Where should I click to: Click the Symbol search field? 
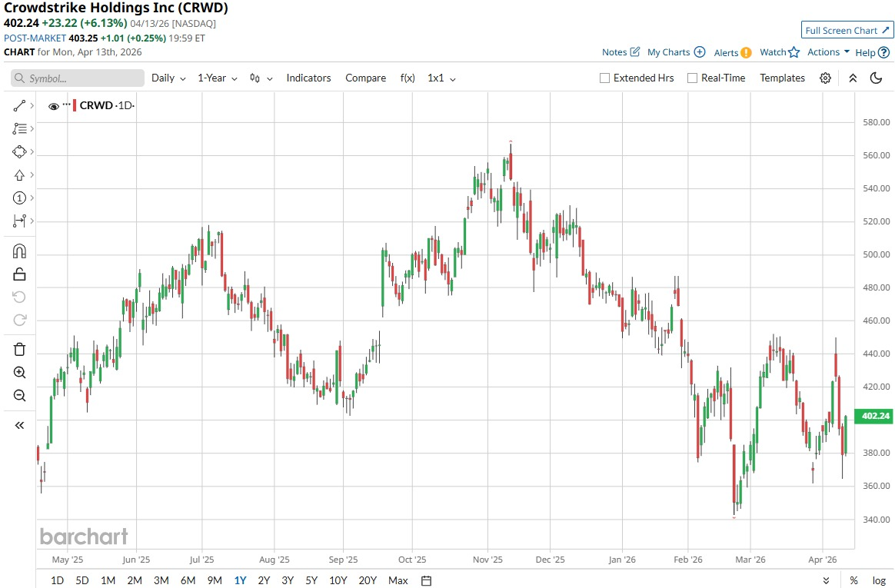[78, 78]
